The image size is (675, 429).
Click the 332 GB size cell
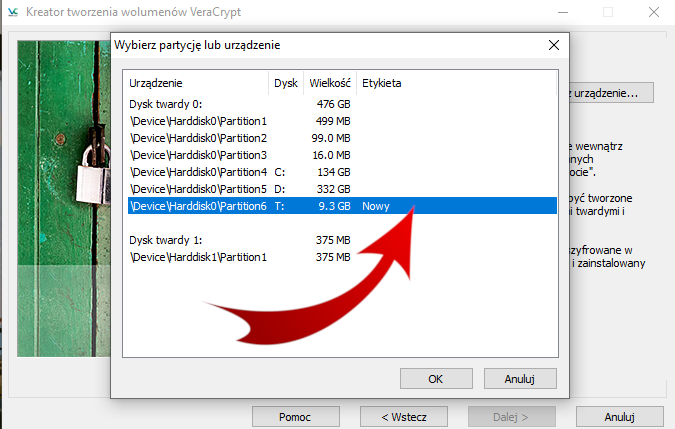(334, 189)
